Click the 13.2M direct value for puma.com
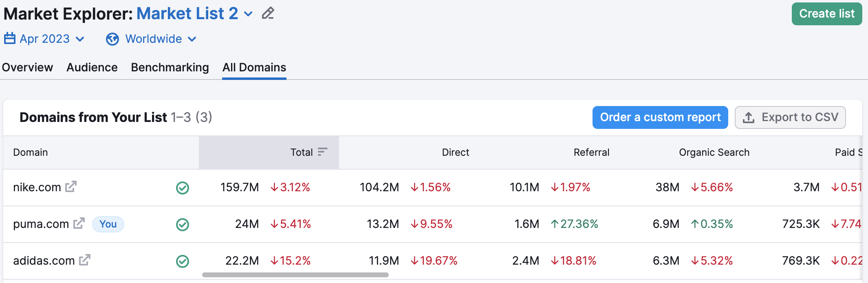Screen dimensions: 868x283 pyautogui.click(x=383, y=224)
